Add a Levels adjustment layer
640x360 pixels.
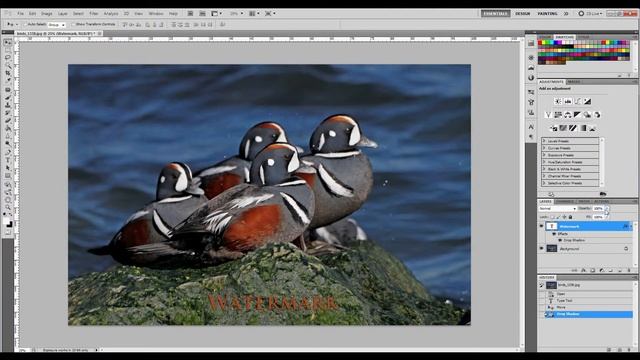(568, 101)
